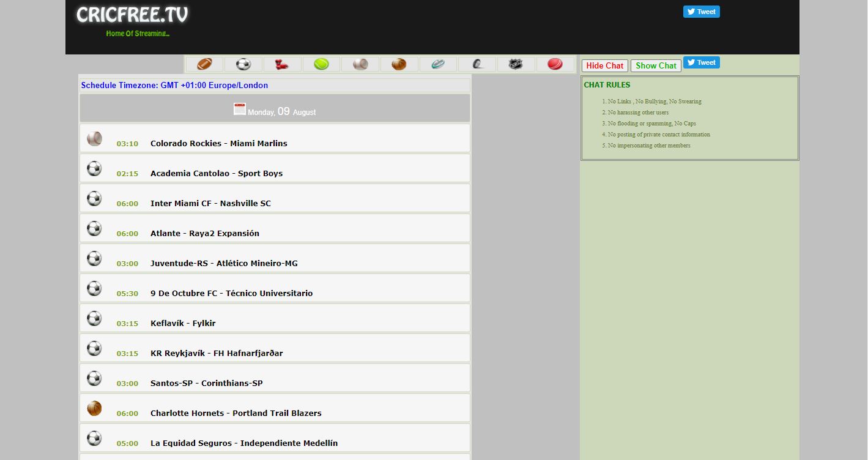Open the soccer ball category in toolbar

tap(243, 64)
